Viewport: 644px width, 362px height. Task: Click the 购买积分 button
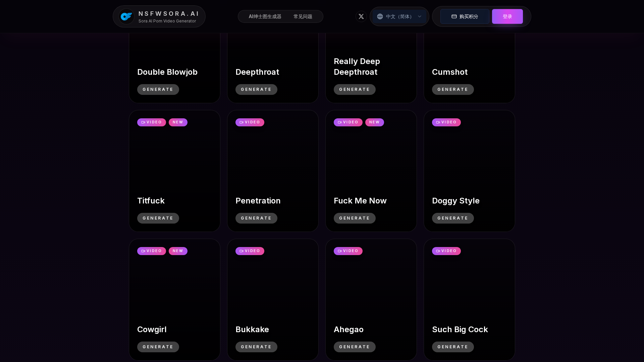(465, 16)
